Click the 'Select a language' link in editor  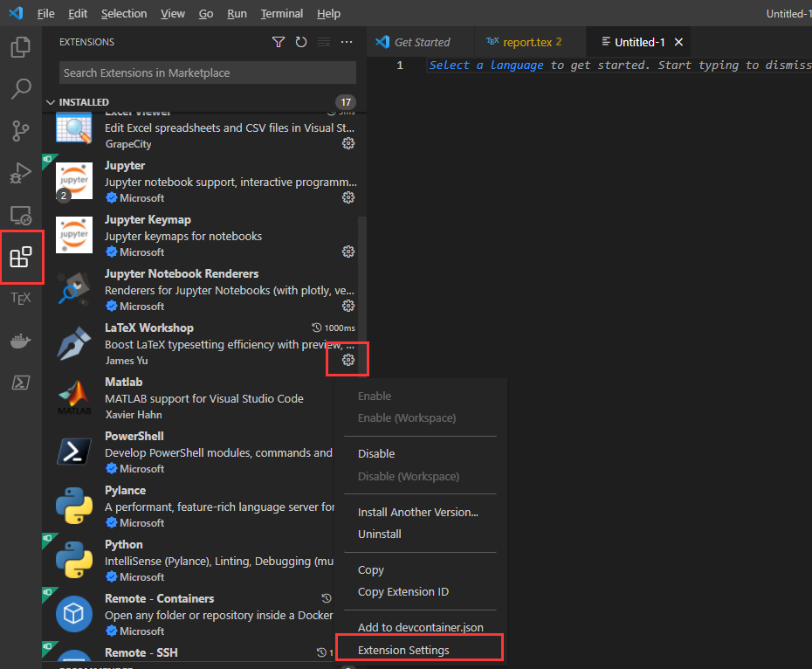[486, 65]
